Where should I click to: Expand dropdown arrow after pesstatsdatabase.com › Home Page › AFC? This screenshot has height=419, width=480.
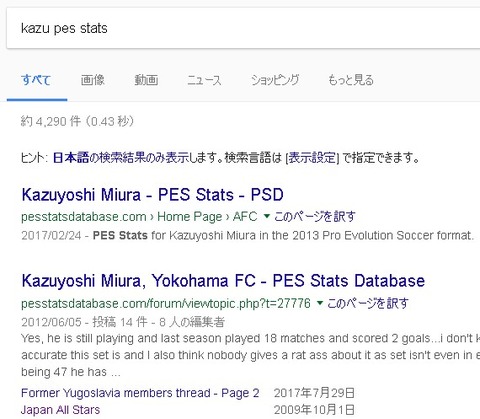(x=266, y=216)
